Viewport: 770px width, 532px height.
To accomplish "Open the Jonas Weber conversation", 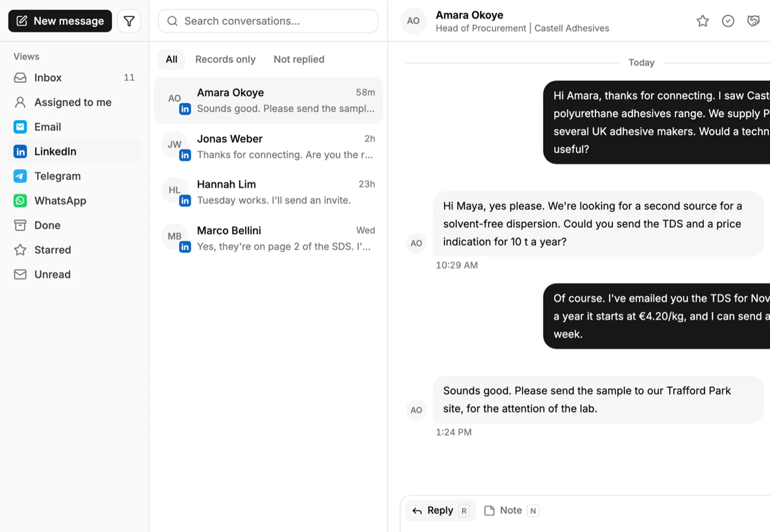I will tap(268, 146).
